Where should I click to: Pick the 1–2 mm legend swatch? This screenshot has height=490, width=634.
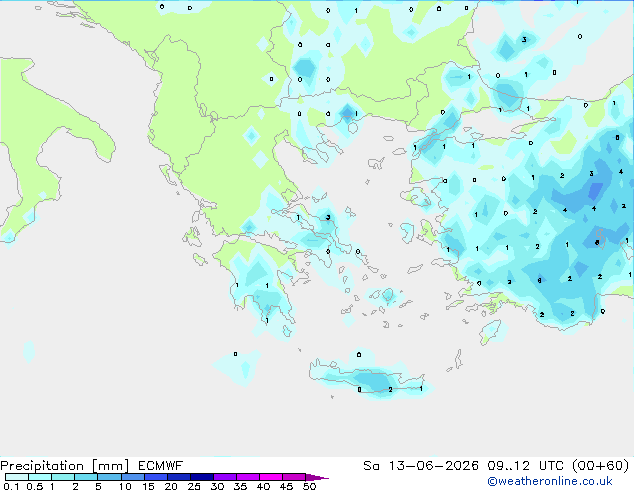click(x=63, y=477)
